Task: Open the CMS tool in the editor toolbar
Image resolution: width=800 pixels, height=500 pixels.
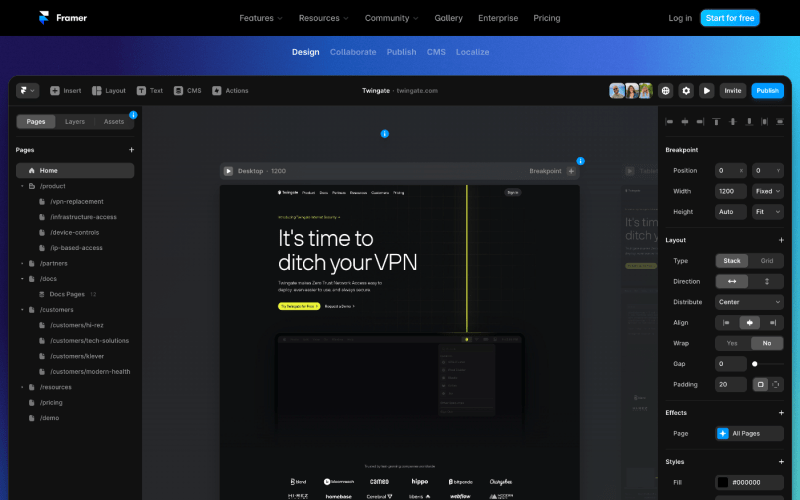Action: [x=187, y=91]
